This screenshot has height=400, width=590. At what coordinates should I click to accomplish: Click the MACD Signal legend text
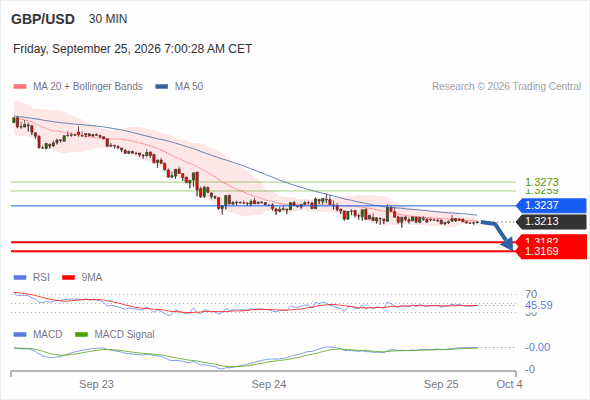coord(124,335)
